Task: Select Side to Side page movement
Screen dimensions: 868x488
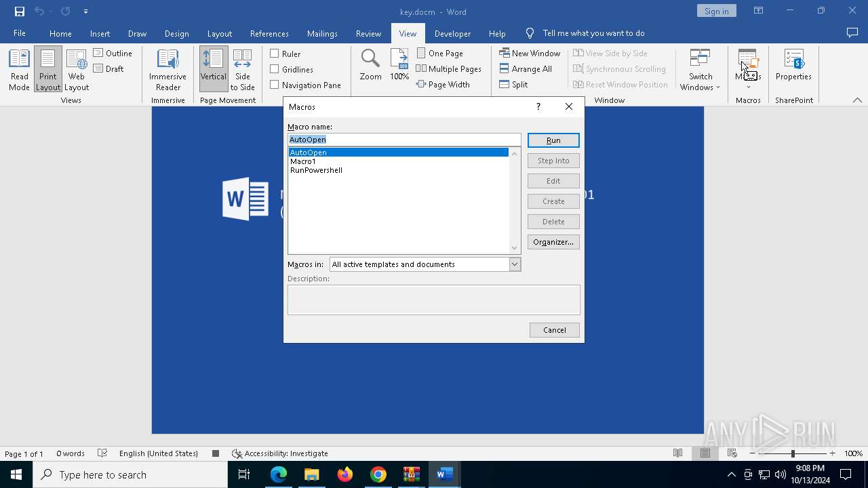Action: pos(242,70)
